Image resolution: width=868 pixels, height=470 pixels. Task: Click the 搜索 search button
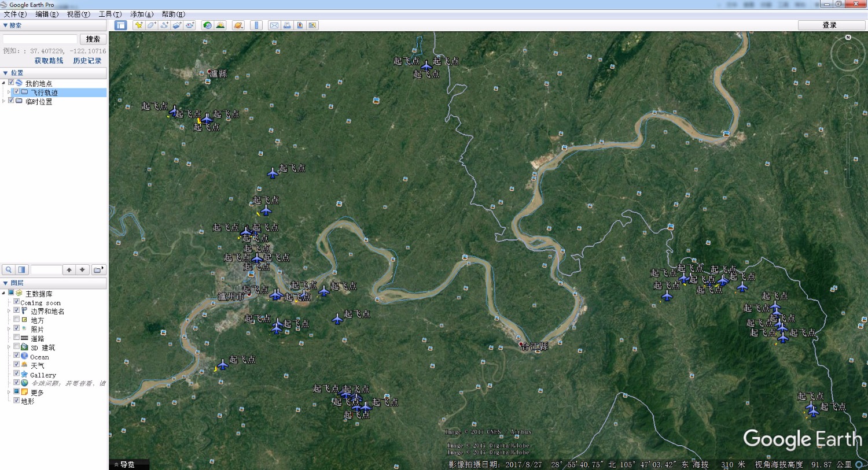coord(93,39)
